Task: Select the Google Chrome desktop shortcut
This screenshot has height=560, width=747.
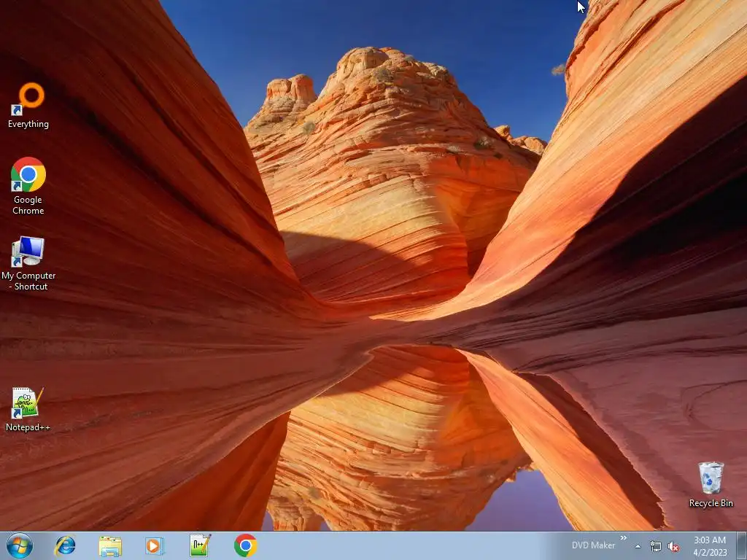Action: click(28, 174)
